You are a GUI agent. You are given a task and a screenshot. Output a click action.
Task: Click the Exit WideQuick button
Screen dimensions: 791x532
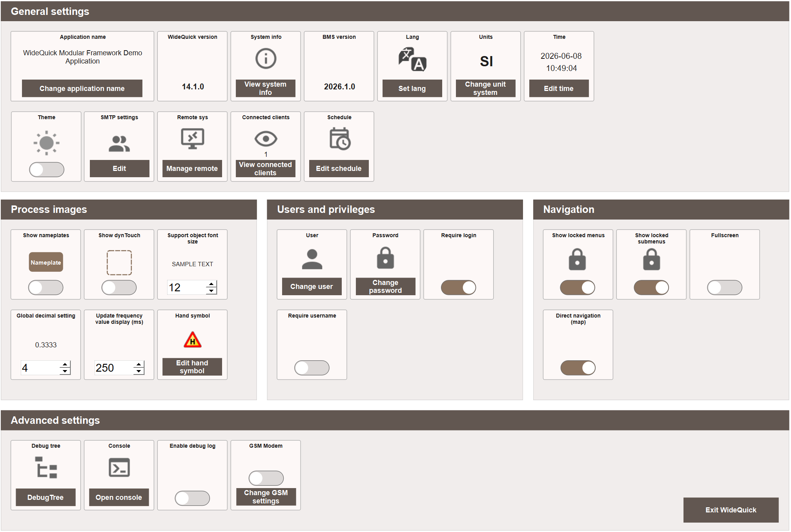pyautogui.click(x=731, y=510)
